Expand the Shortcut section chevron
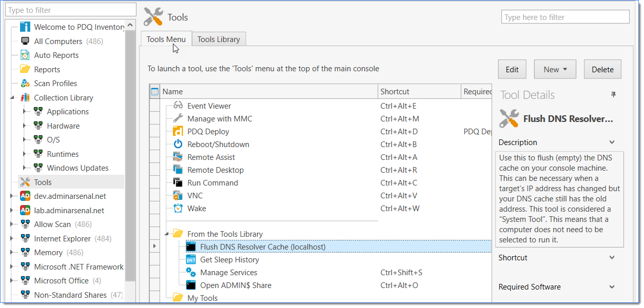Screen dimensions: 644x308 click(612, 258)
